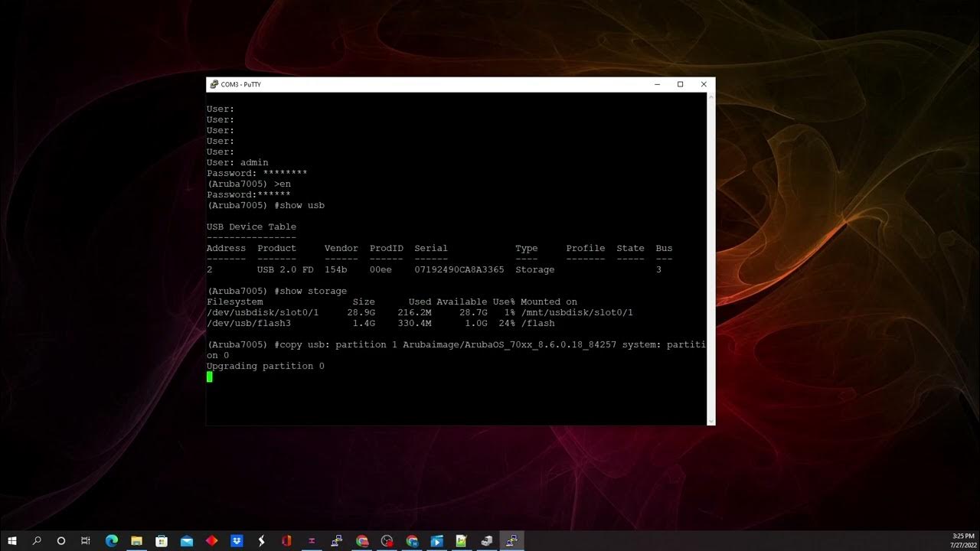Open first Google Chrome taskbar icon

362,541
